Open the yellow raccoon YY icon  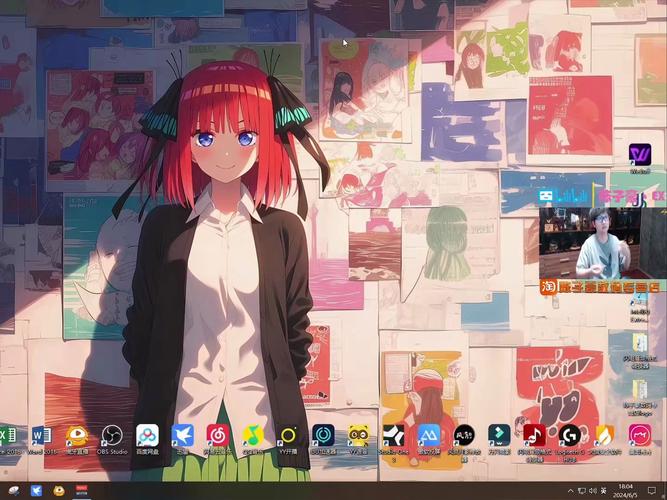pyautogui.click(x=358, y=436)
